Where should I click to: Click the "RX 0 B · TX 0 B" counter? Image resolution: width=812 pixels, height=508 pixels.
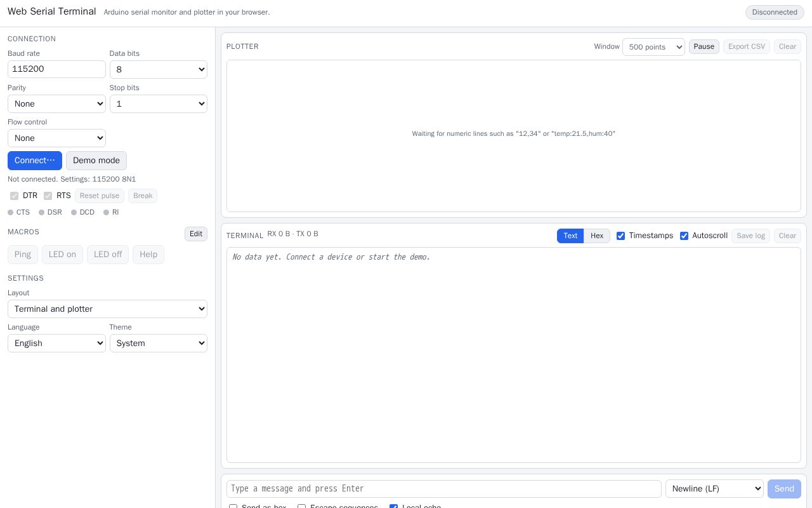tap(293, 234)
